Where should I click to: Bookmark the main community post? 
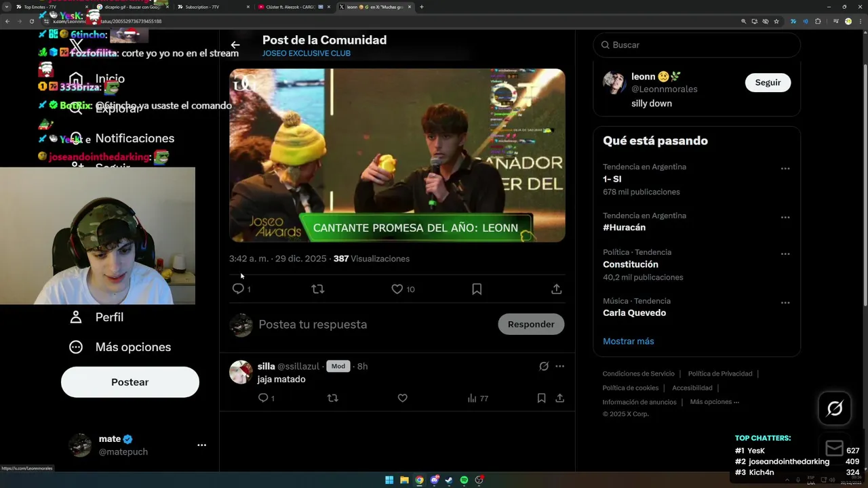[477, 289]
